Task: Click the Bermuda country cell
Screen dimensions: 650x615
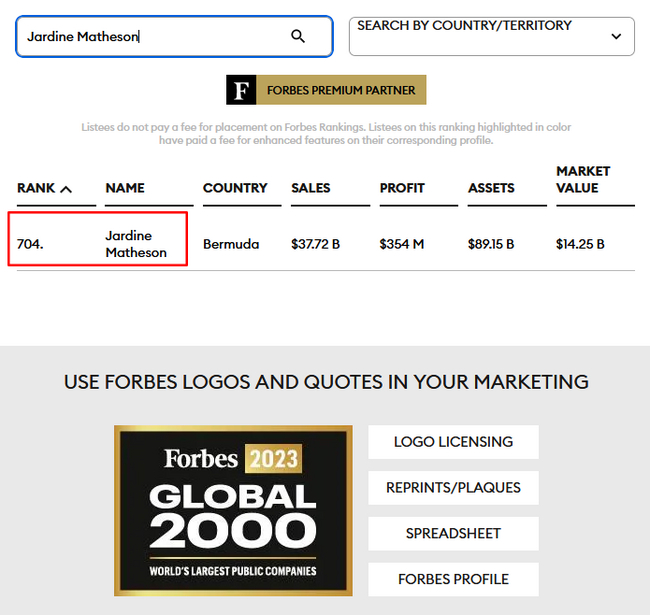Action: click(231, 244)
